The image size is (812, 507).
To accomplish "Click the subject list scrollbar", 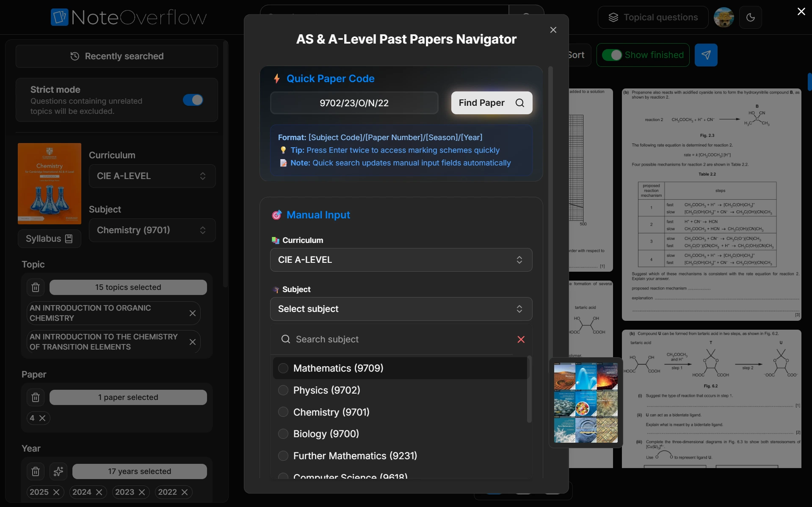I will (x=529, y=389).
